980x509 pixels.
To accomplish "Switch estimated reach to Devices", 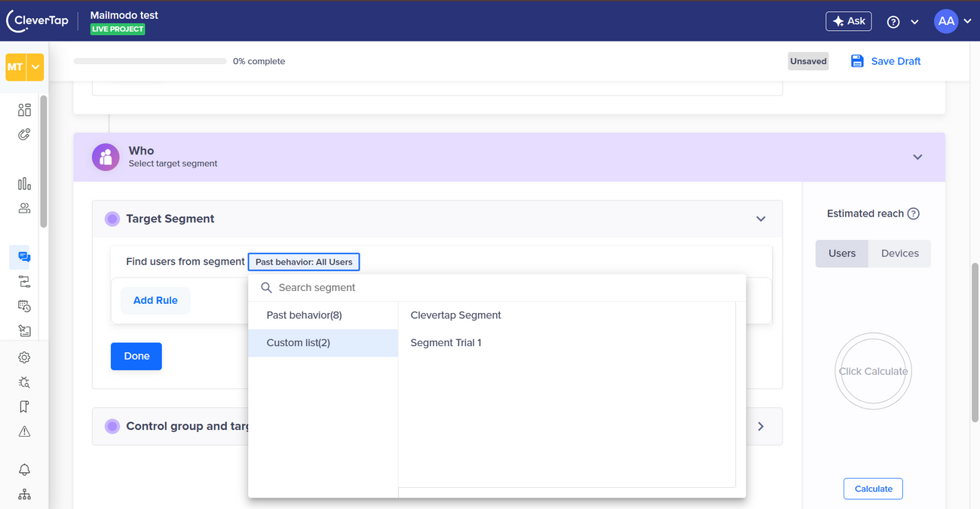I will click(899, 253).
